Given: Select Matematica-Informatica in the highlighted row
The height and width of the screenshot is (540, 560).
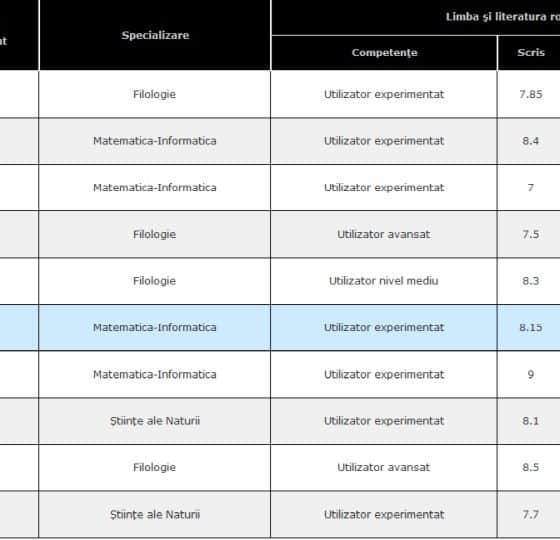Looking at the screenshot, I should point(155,328).
